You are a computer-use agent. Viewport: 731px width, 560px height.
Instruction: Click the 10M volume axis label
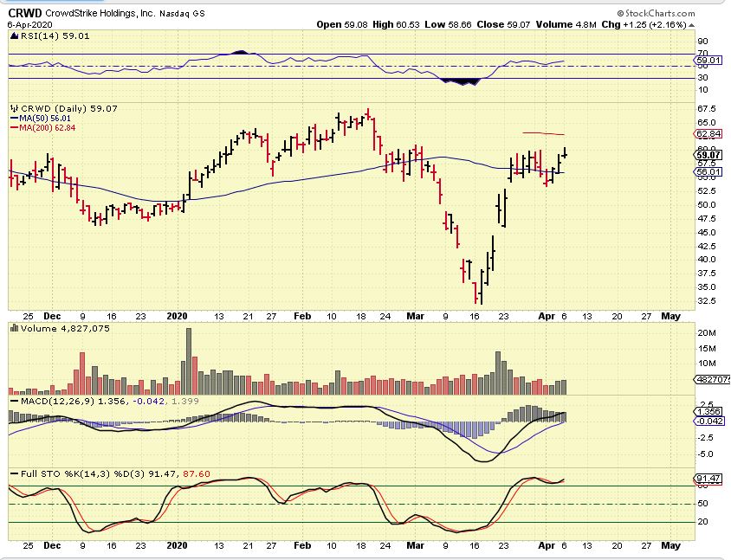[x=706, y=364]
